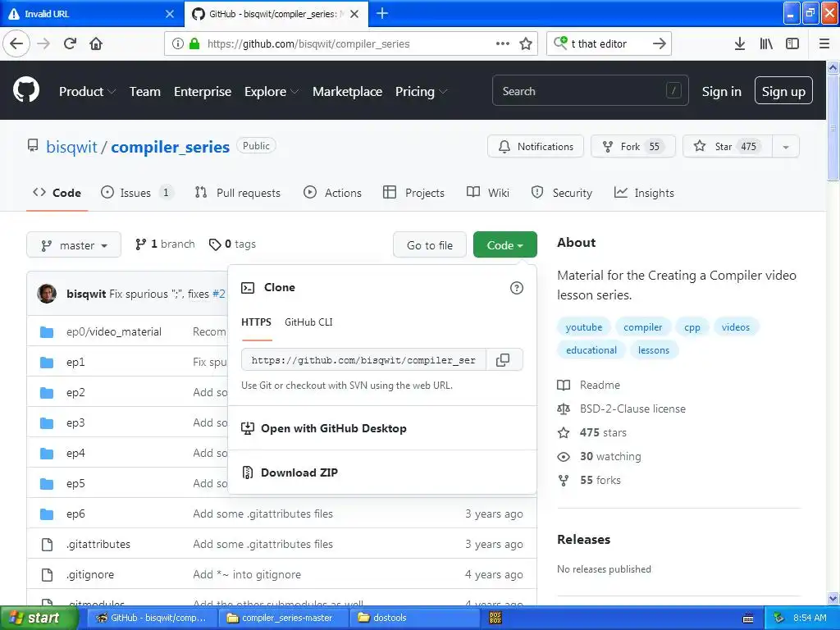Expand the Explore menu
The height and width of the screenshot is (630, 840).
click(x=271, y=92)
